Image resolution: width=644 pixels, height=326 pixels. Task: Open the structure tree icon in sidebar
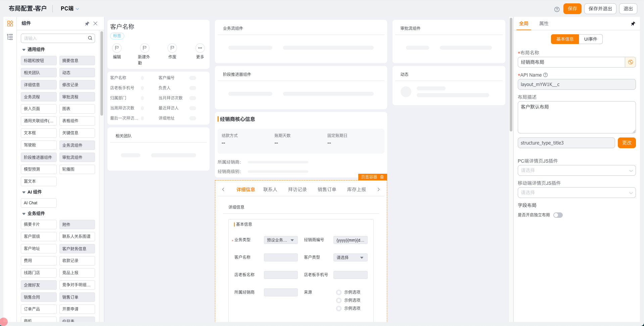[10, 37]
